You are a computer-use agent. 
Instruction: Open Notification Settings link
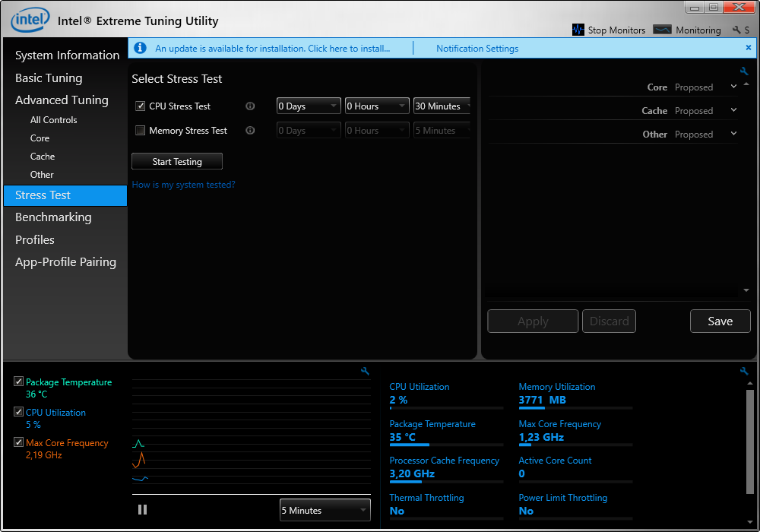477,49
